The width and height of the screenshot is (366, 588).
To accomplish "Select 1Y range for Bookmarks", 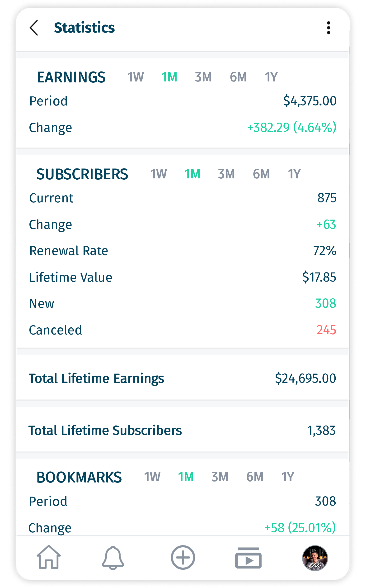I will pos(288,477).
